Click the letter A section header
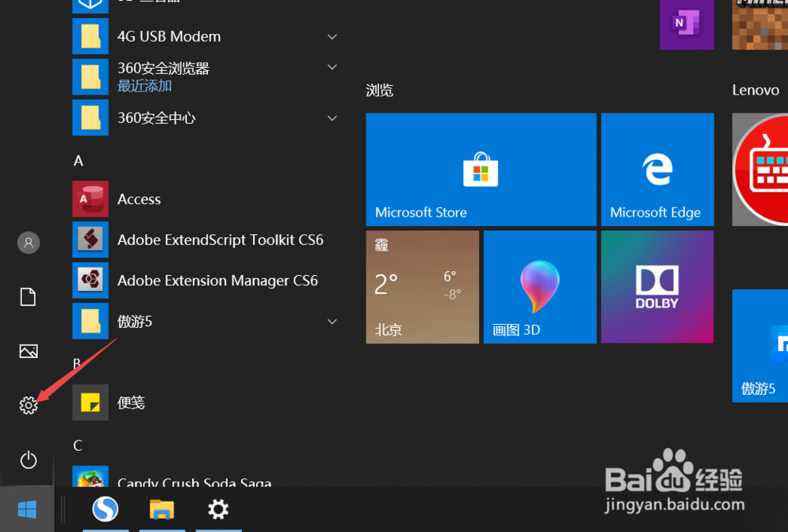The height and width of the screenshot is (532, 788). point(78,161)
